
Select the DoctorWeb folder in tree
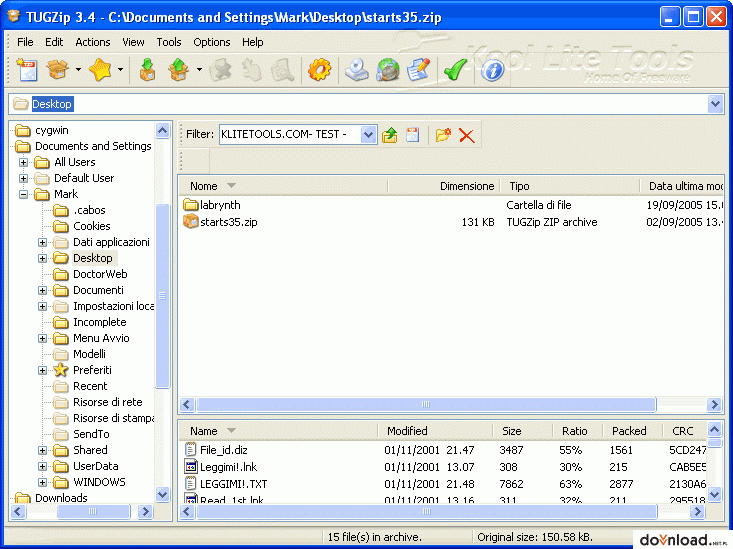point(100,274)
